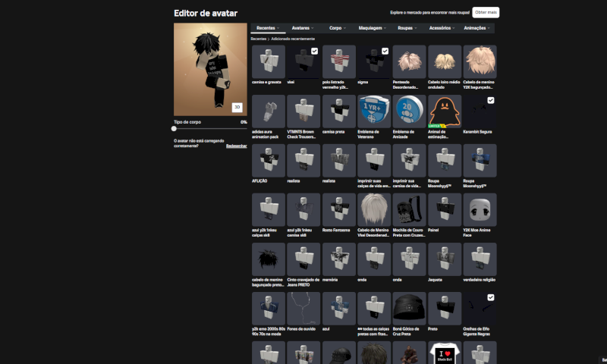This screenshot has width=607, height=364.
Task: Expand the Animações dropdown arrow
Action: (x=489, y=28)
